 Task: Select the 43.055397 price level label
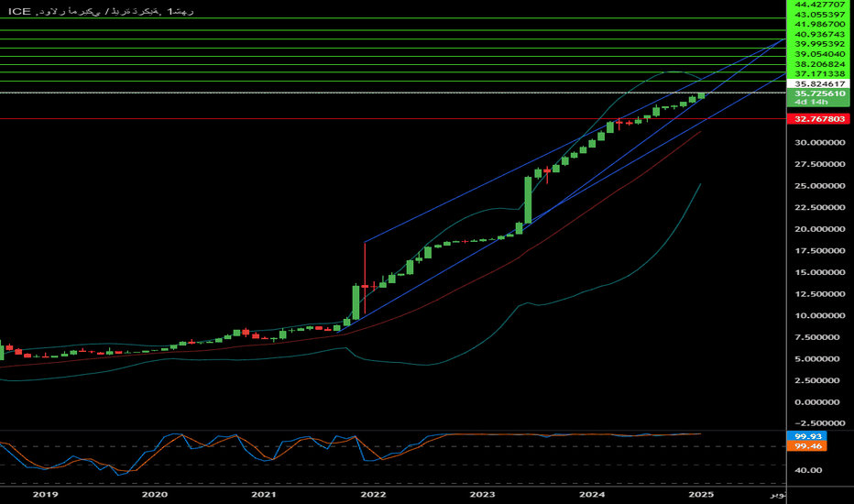(x=820, y=14)
